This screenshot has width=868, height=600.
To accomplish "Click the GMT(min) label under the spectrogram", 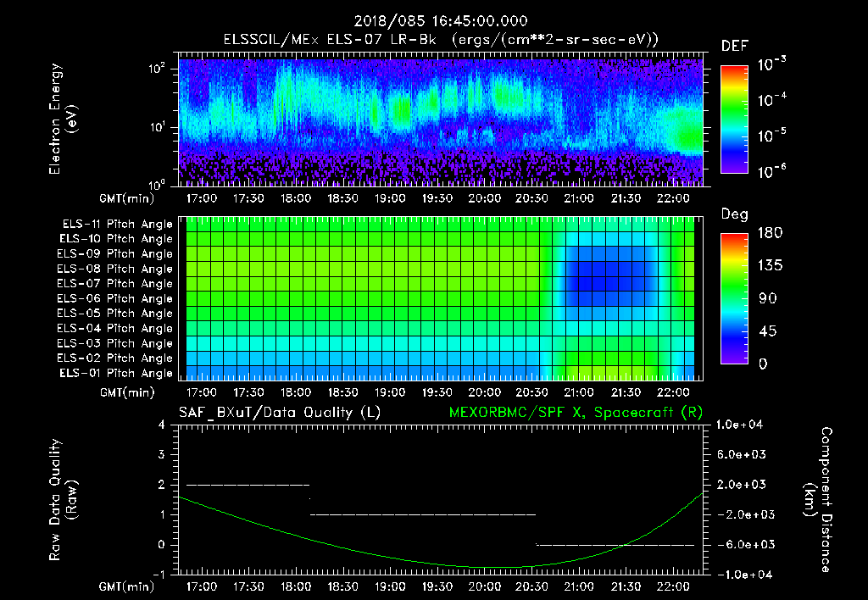I will pos(127,198).
